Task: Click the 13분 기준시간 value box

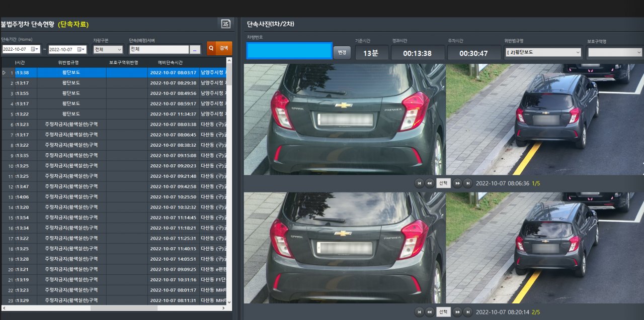Action: coord(372,53)
